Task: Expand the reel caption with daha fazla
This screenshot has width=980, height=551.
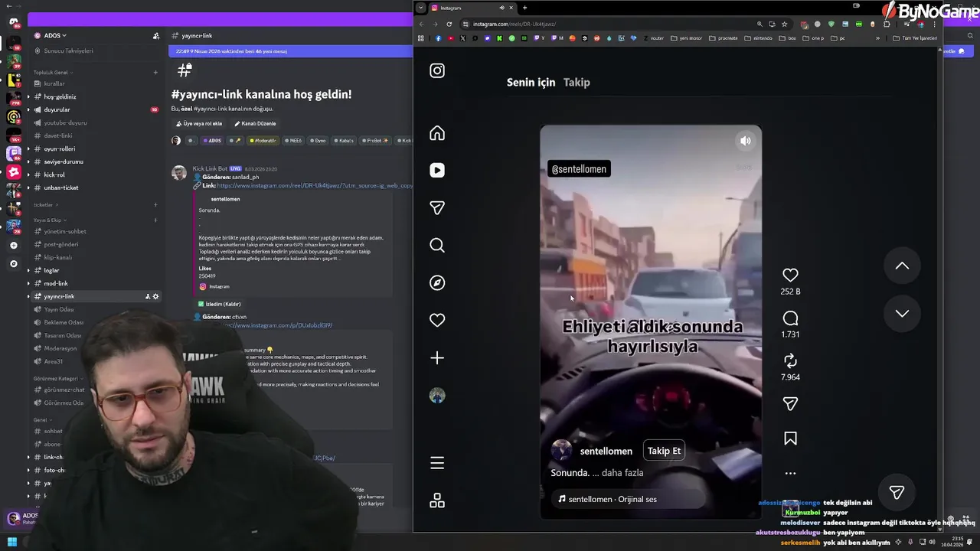Action: coord(622,473)
